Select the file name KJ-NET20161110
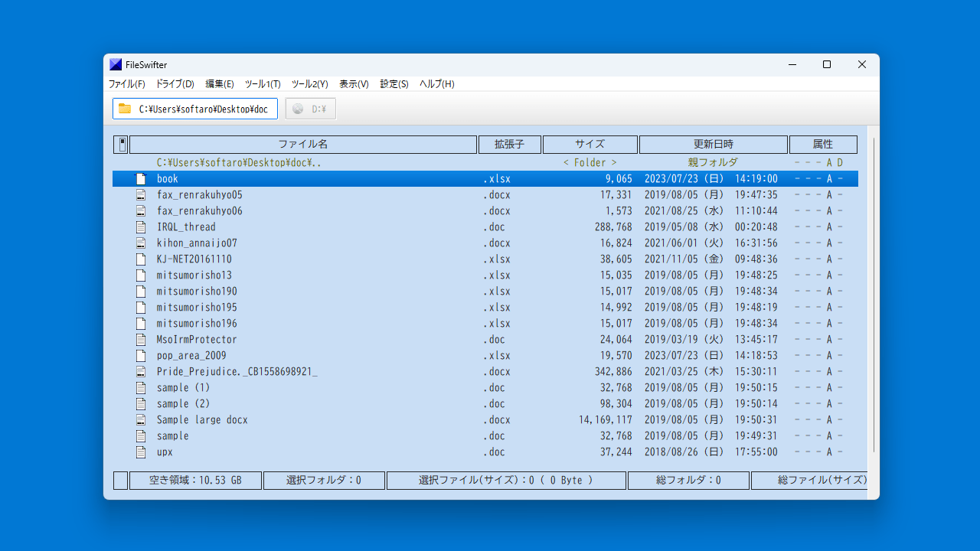This screenshot has width=980, height=551. [x=194, y=259]
